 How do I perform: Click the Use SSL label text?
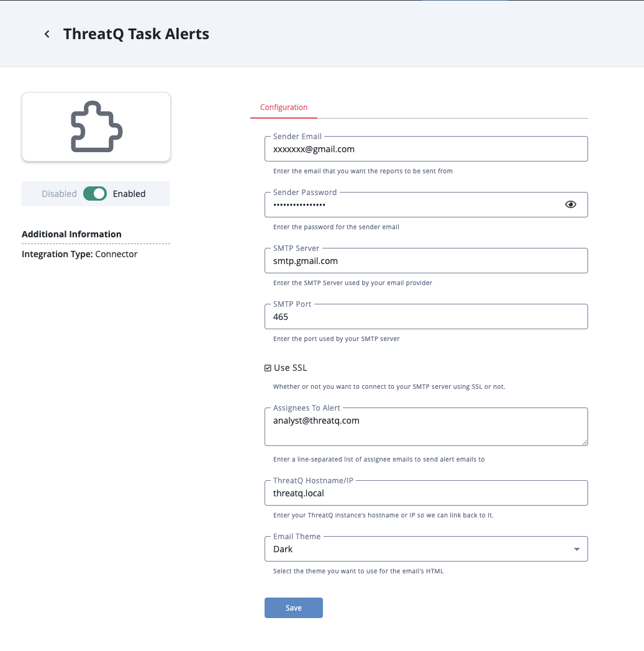point(291,368)
